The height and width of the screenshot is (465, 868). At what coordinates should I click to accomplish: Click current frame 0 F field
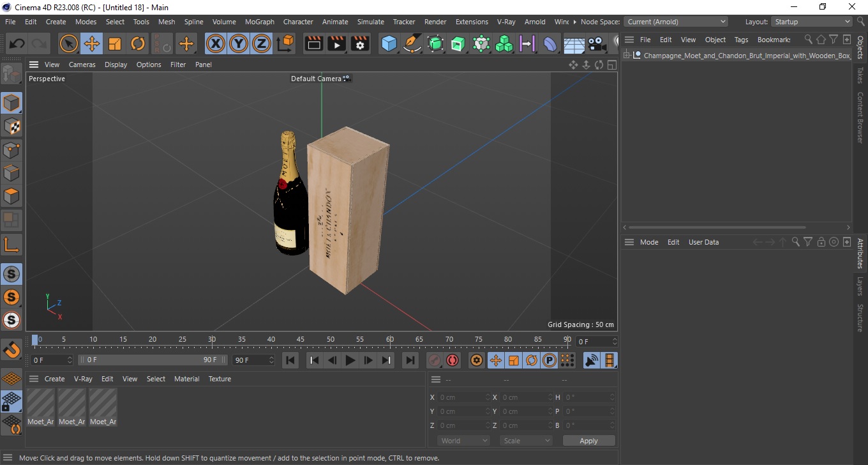(x=52, y=360)
